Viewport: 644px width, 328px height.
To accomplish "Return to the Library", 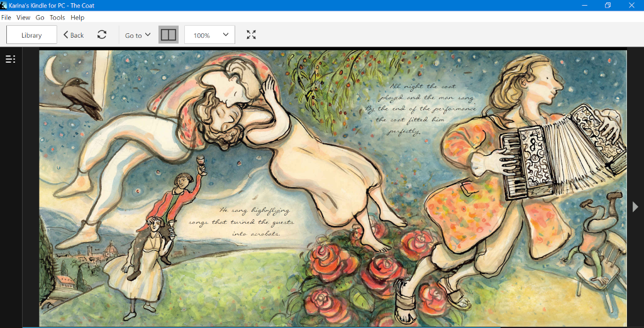I will click(31, 35).
